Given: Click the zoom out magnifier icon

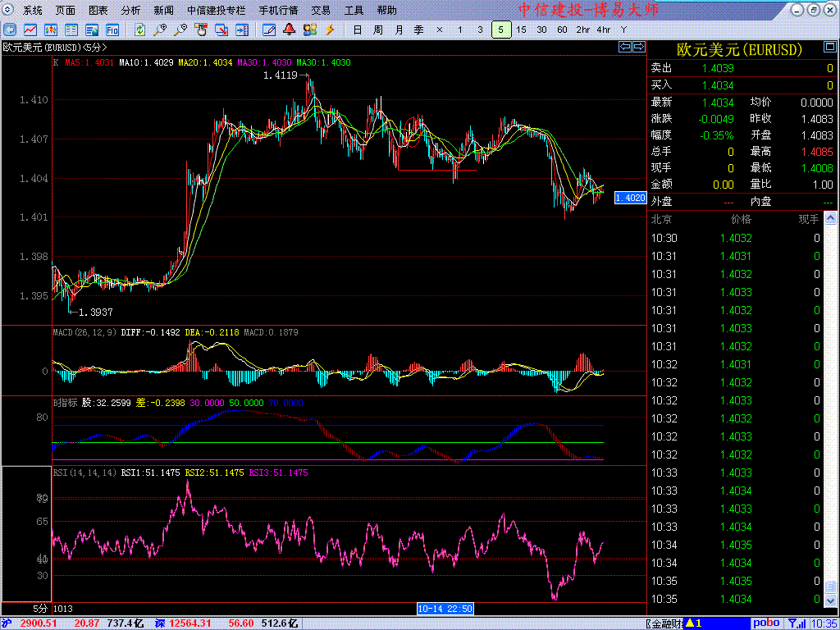Looking at the screenshot, I should point(180,30).
